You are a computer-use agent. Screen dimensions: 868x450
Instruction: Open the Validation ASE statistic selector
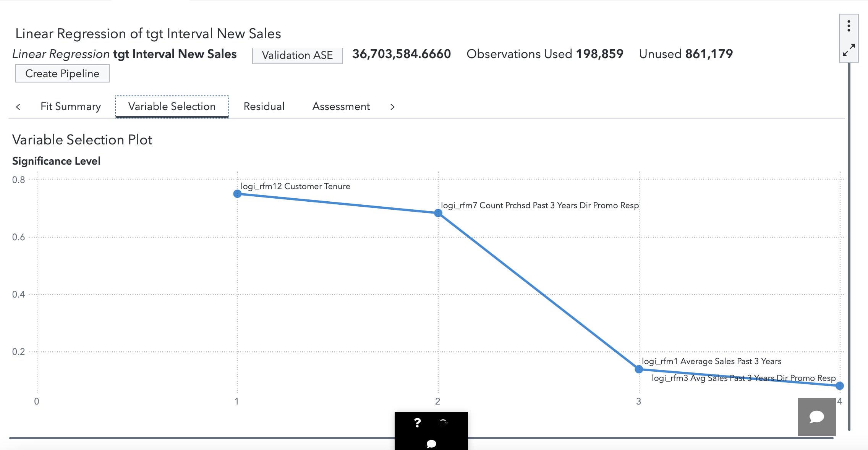click(x=297, y=55)
